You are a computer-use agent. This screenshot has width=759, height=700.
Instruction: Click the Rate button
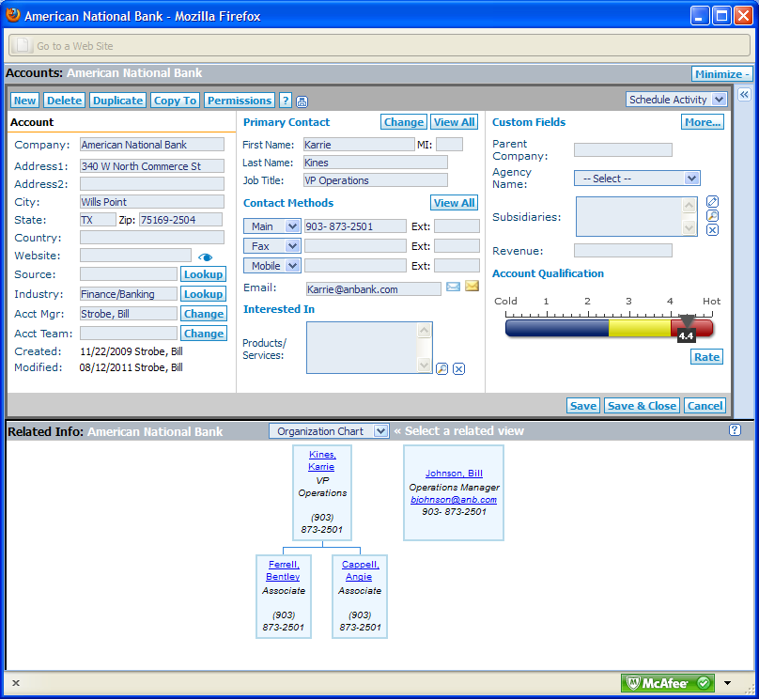[706, 357]
